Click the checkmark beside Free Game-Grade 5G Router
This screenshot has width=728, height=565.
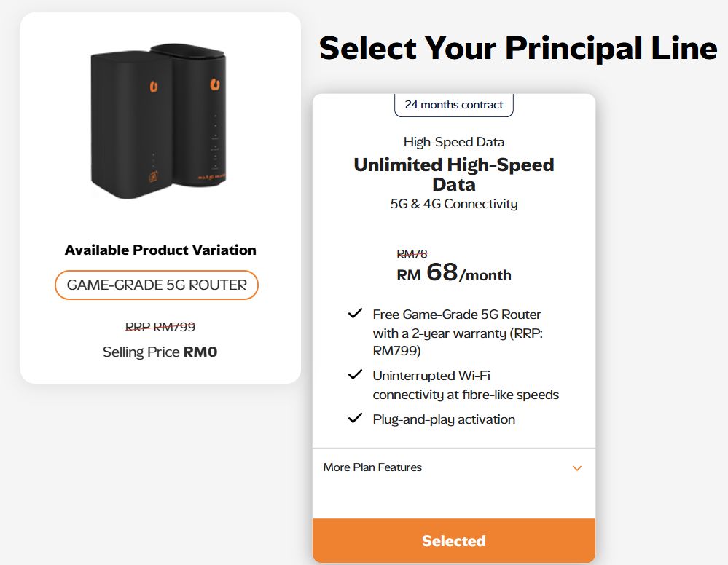coord(355,314)
